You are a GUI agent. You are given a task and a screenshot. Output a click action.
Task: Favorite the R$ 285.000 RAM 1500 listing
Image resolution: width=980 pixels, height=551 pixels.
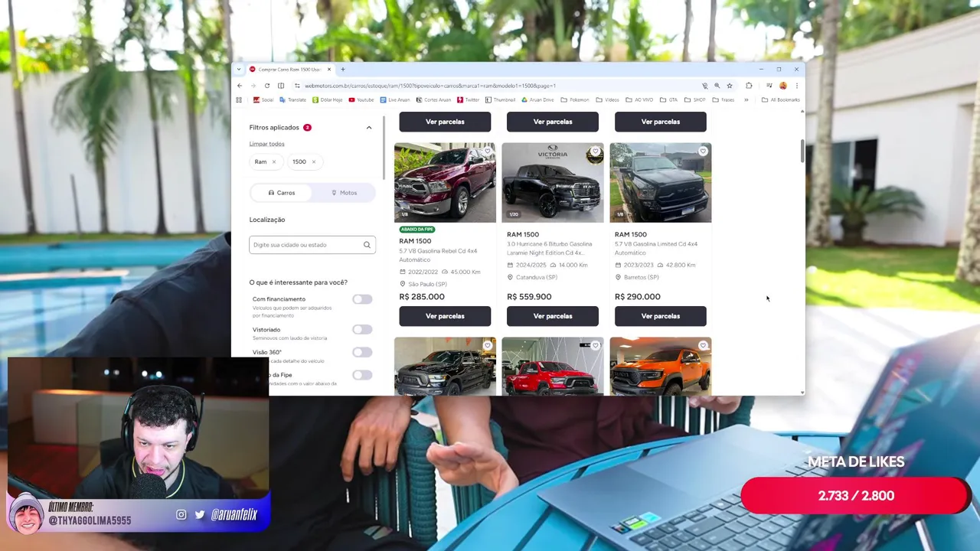487,152
